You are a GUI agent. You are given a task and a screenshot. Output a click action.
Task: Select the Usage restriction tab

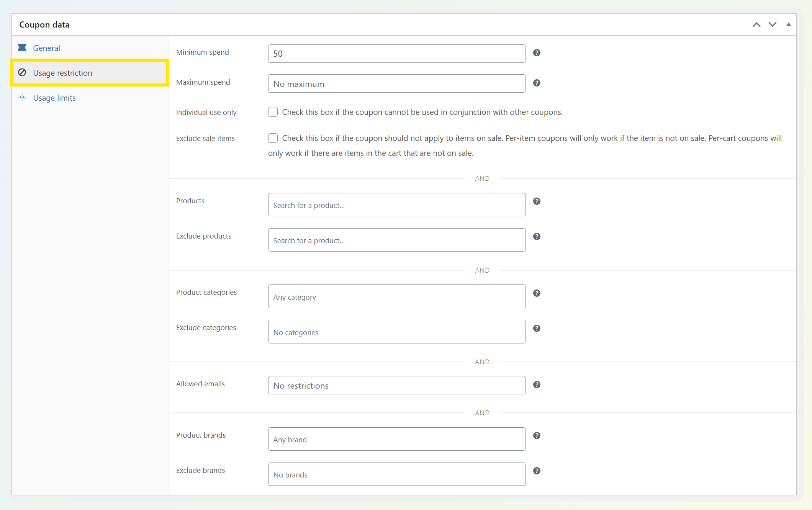point(62,73)
